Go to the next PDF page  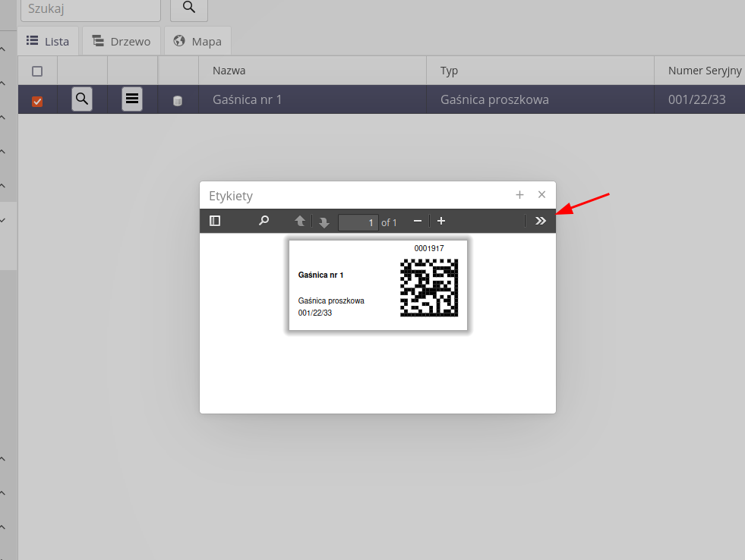324,222
